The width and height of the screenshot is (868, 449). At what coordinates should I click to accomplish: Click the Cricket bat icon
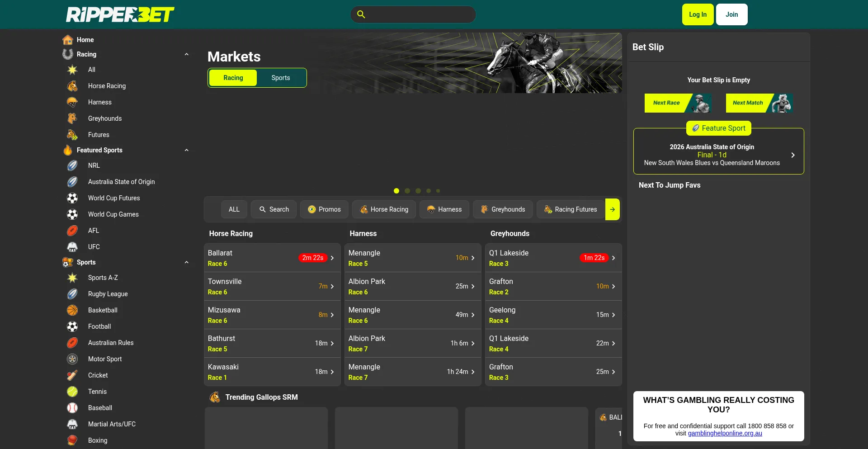click(x=72, y=375)
